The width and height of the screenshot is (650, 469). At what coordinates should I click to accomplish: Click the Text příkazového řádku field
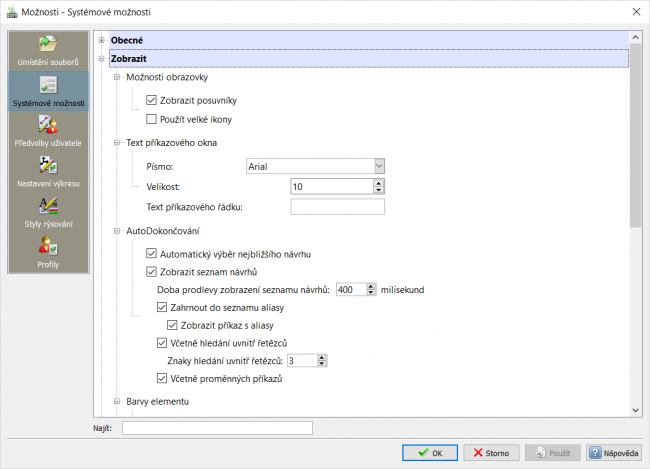[x=337, y=207]
